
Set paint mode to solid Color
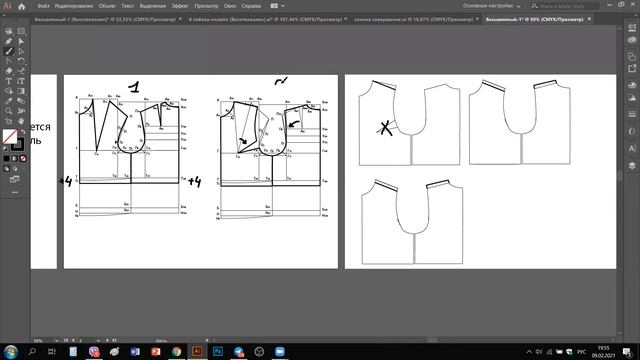coord(7,158)
